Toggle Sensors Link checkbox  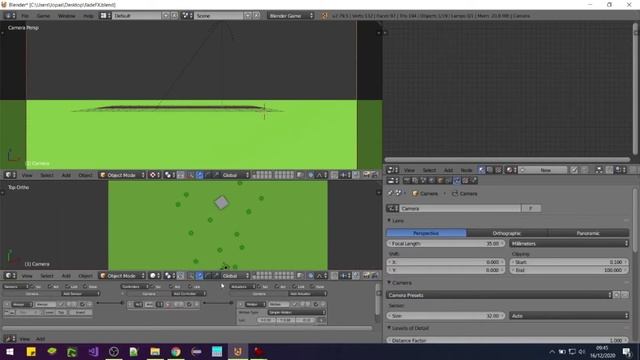[x=67, y=287]
